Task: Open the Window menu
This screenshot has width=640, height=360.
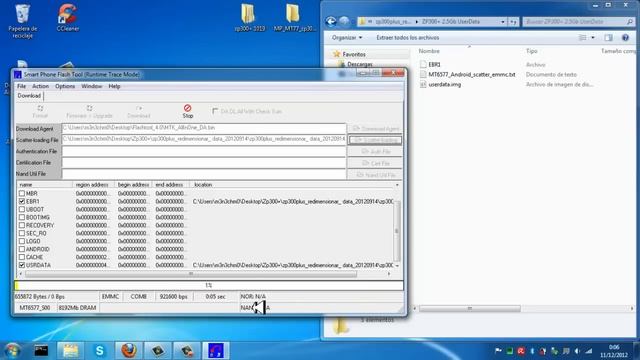Action: coord(91,86)
